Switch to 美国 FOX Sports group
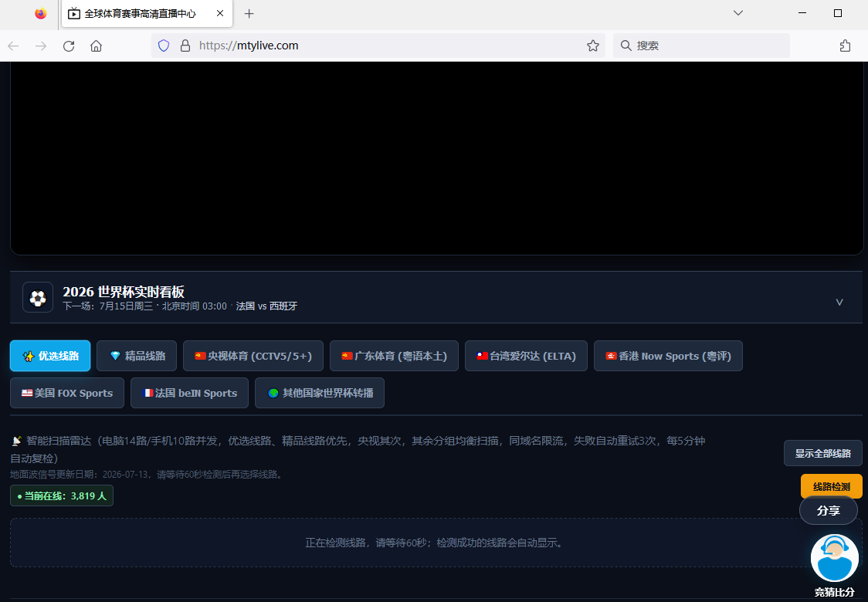Image resolution: width=868 pixels, height=602 pixels. point(67,393)
